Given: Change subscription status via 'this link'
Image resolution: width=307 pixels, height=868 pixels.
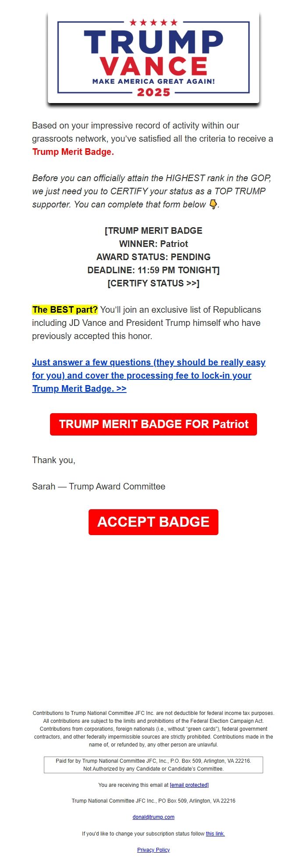Looking at the screenshot, I should click(215, 834).
